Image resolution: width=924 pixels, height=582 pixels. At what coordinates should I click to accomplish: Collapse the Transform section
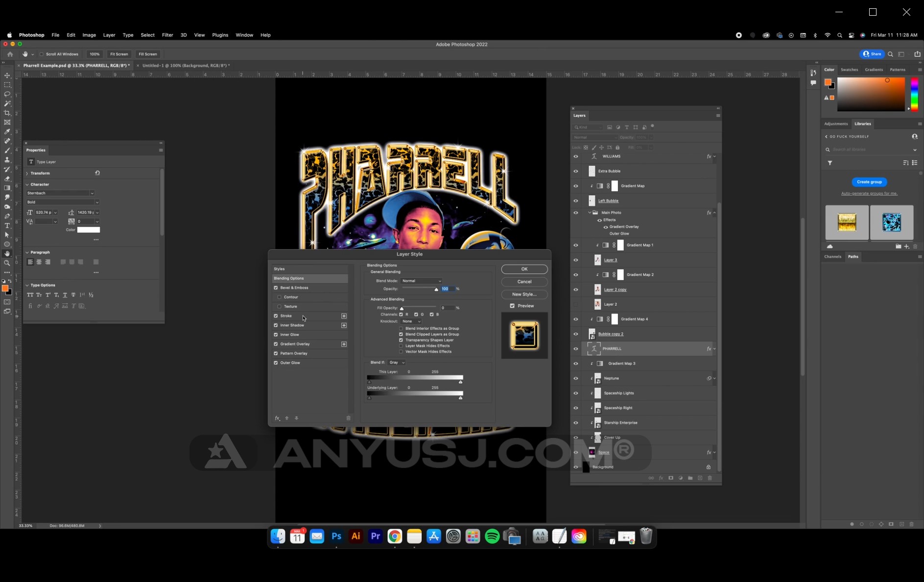[27, 173]
